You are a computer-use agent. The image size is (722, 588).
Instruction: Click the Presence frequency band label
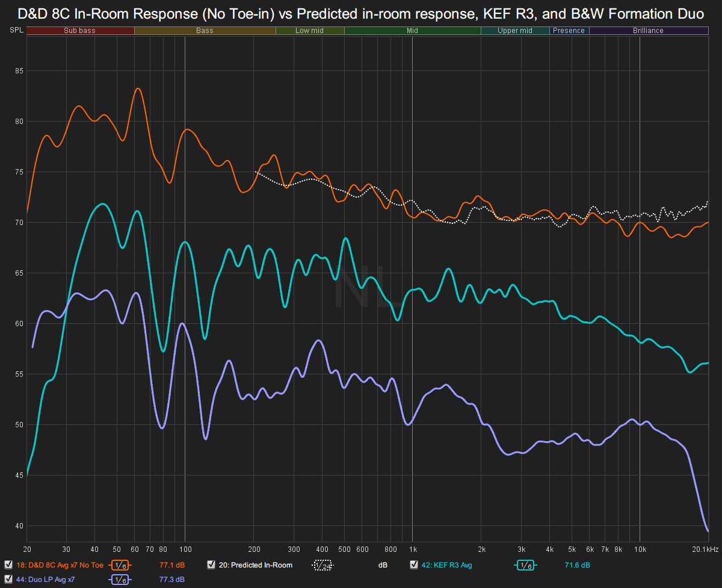click(569, 31)
